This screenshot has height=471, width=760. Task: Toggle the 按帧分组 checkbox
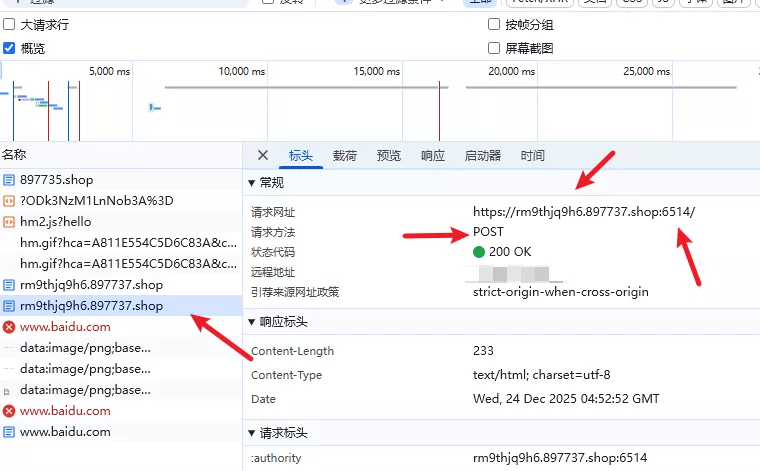coord(494,25)
